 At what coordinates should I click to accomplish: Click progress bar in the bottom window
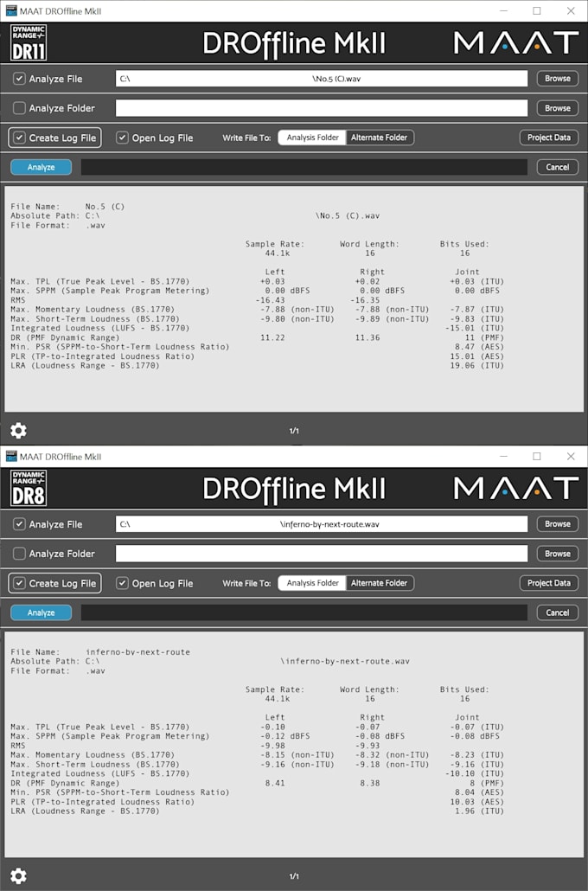point(304,612)
